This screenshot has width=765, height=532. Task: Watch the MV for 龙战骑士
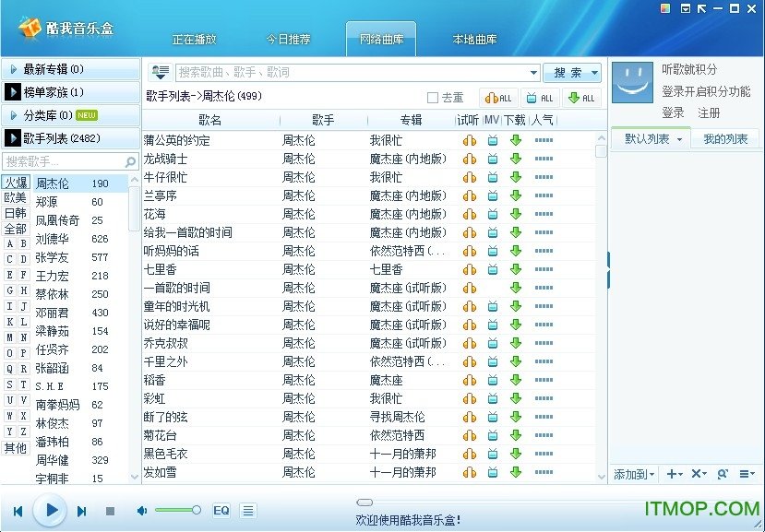493,159
